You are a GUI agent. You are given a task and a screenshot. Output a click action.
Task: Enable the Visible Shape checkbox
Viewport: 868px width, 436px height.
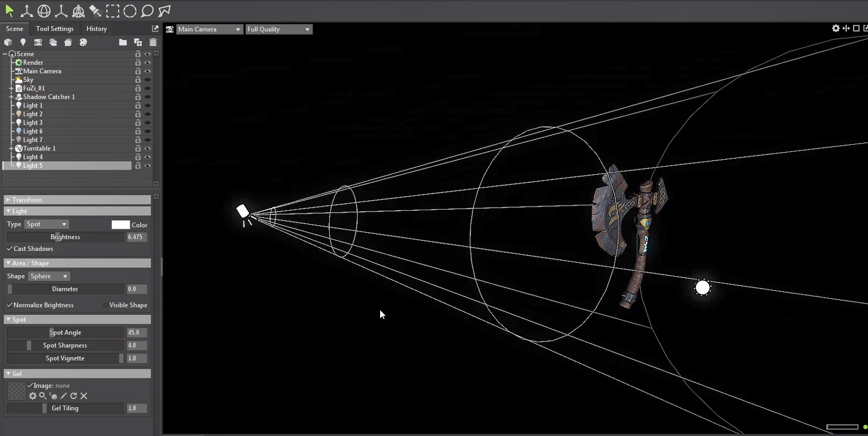[105, 305]
